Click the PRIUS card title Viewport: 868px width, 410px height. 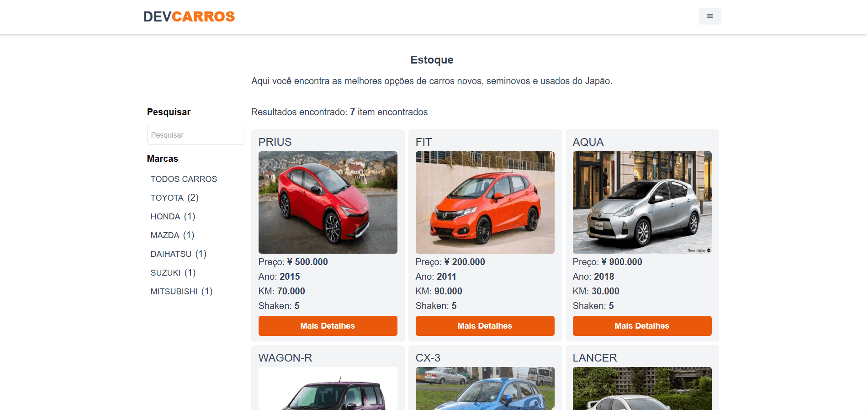tap(275, 142)
